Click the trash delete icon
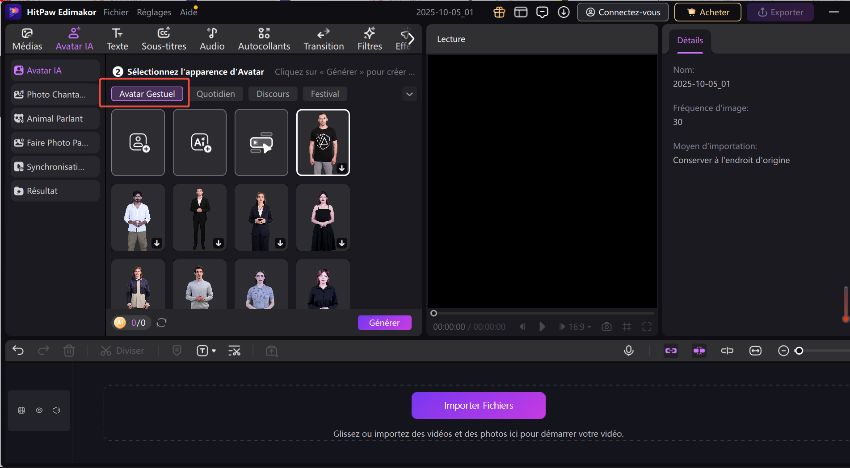The image size is (850, 468). (x=69, y=351)
